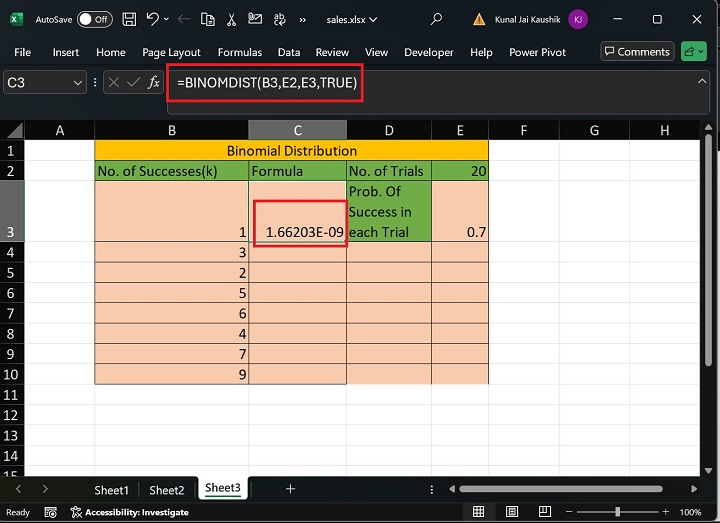Select the Sheet3 tab
Image resolution: width=720 pixels, height=523 pixels.
(223, 488)
